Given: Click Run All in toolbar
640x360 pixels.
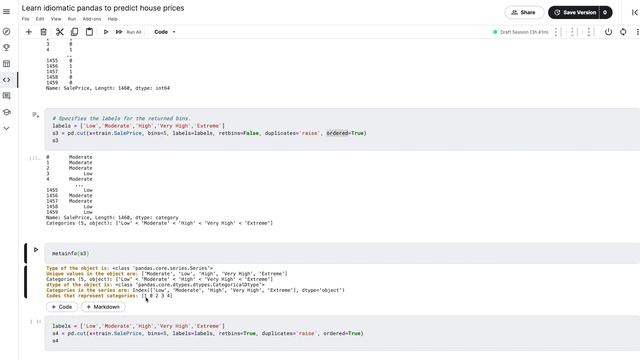Looking at the screenshot, I should tap(128, 32).
